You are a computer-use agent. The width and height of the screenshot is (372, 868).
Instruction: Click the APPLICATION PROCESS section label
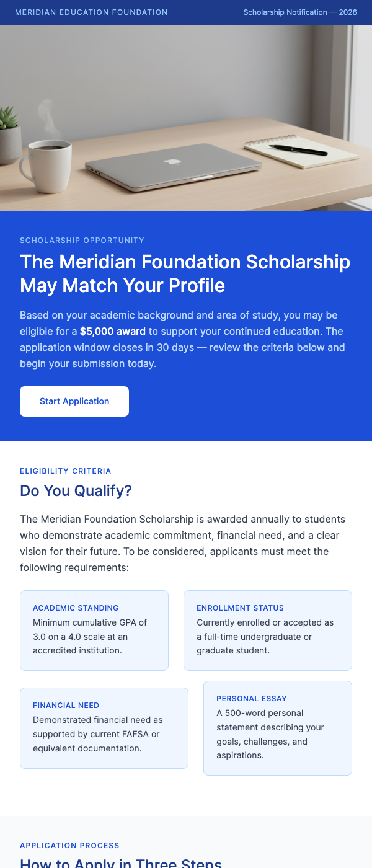[x=69, y=845]
